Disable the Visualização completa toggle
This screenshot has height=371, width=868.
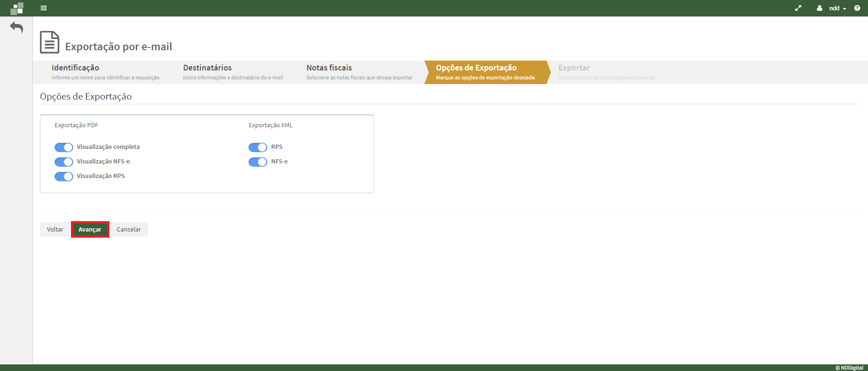point(64,147)
